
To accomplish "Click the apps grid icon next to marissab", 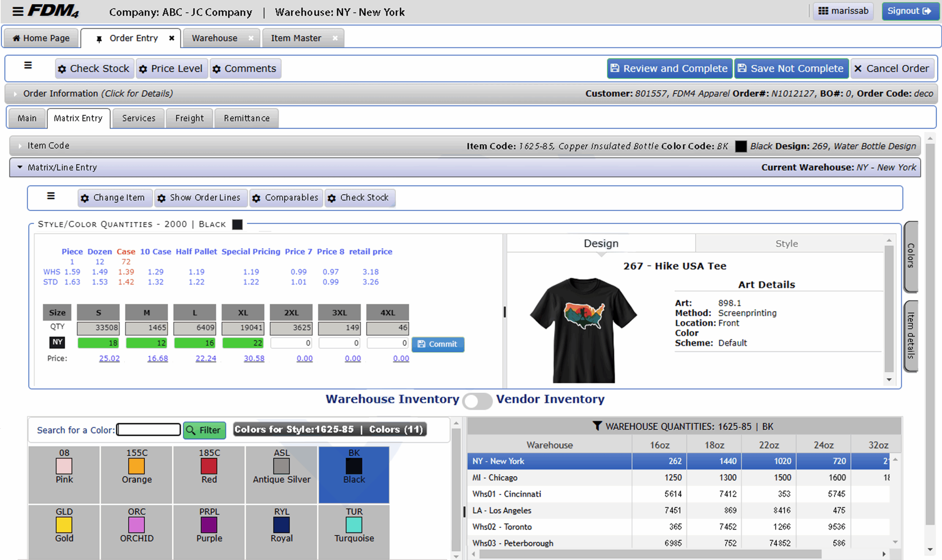I will click(823, 11).
